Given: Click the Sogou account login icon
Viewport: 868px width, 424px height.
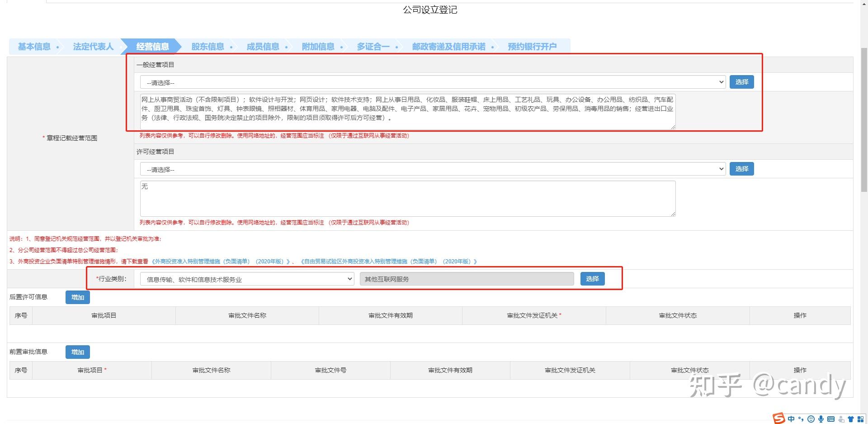Looking at the screenshot, I should coord(841,419).
